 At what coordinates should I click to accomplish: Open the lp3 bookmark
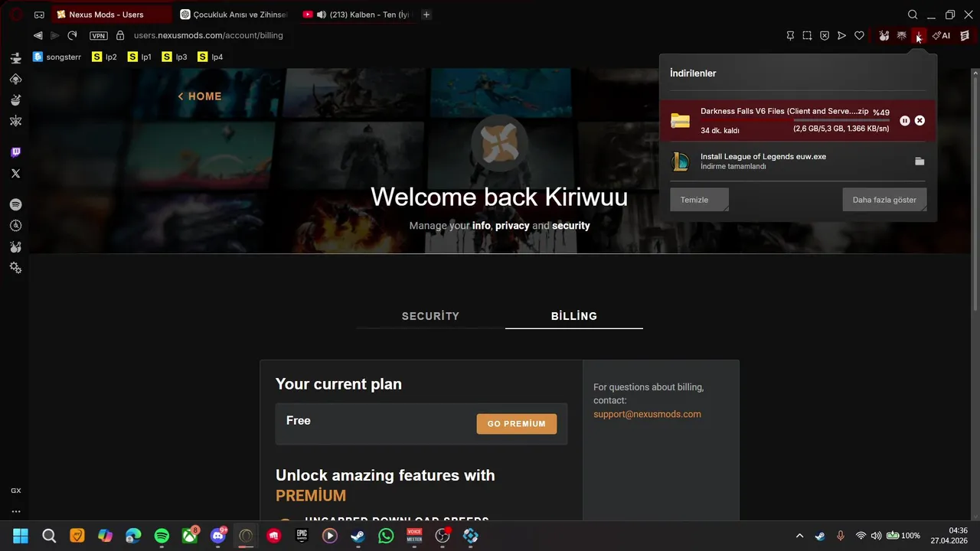point(175,57)
